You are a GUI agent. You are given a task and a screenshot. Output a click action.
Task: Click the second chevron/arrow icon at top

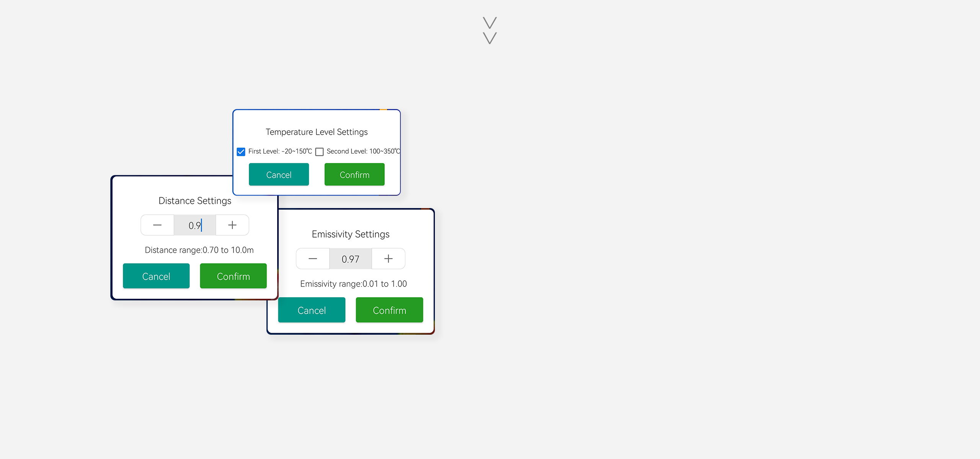click(490, 39)
